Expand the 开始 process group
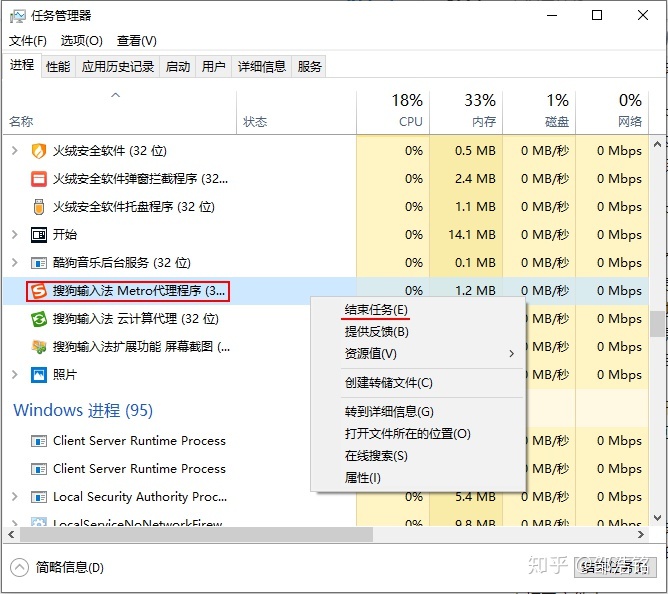The height and width of the screenshot is (594, 668). 14,235
